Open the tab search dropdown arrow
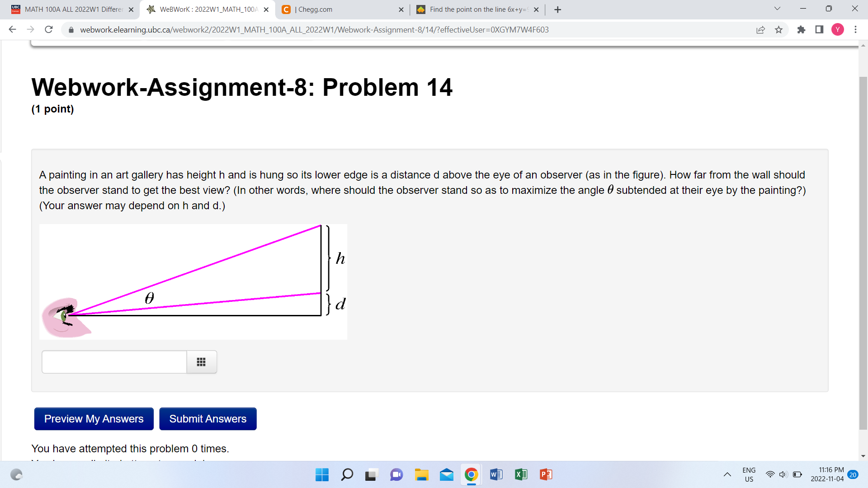Screen dimensions: 868x488 pos(777,9)
